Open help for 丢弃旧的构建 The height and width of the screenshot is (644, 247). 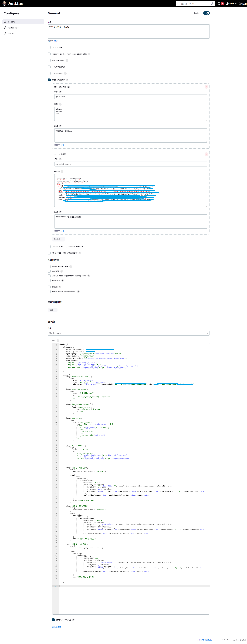click(x=65, y=74)
